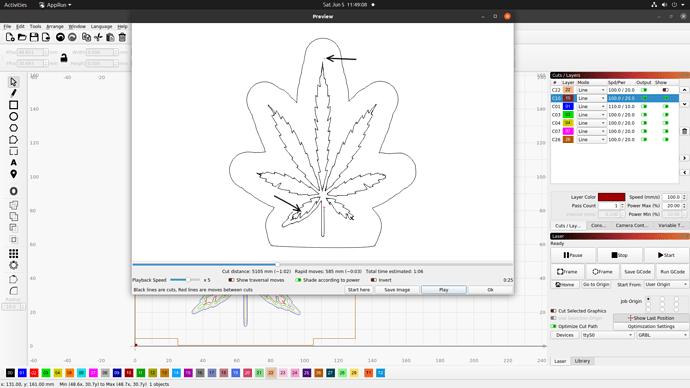Select the Ellipse tool
The height and width of the screenshot is (388, 690).
click(x=13, y=116)
